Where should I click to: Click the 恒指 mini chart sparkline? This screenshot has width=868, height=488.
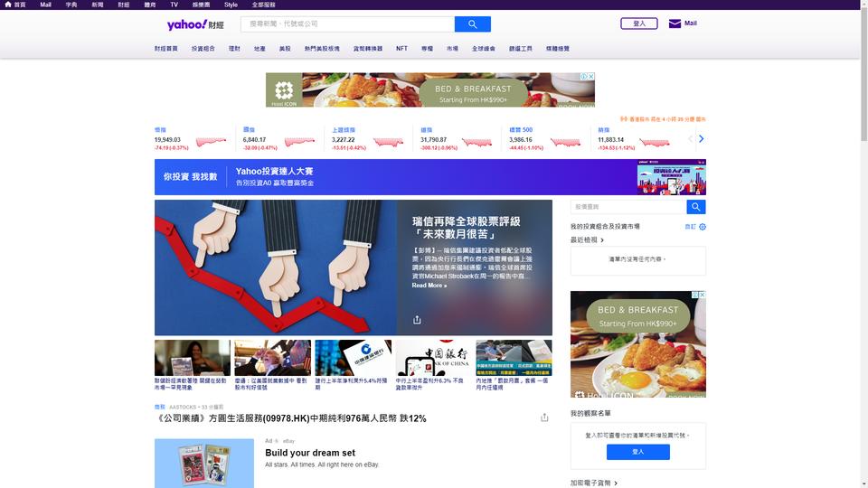pos(211,142)
